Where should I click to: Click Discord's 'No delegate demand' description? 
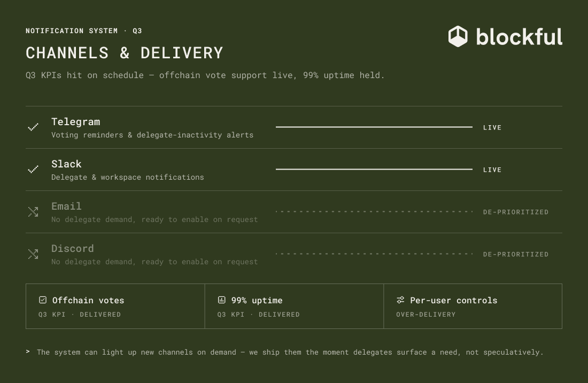pos(154,262)
